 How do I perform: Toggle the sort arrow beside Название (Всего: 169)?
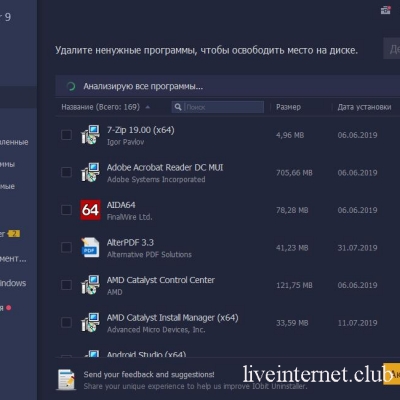click(148, 107)
